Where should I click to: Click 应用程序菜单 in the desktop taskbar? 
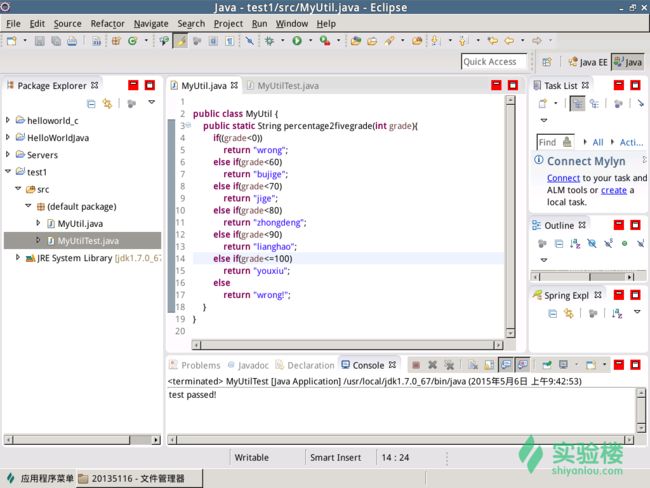tap(40, 478)
